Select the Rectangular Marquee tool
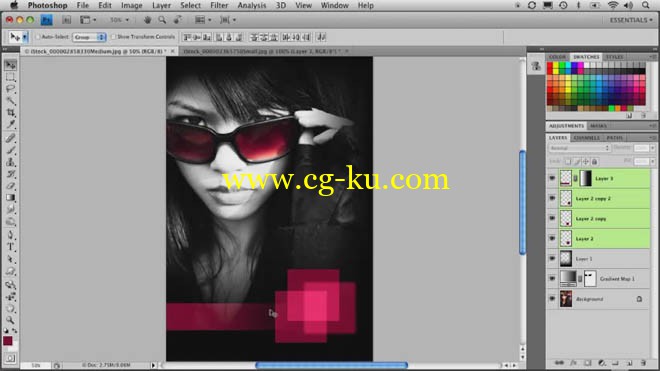Image resolution: width=660 pixels, height=371 pixels. (x=11, y=77)
